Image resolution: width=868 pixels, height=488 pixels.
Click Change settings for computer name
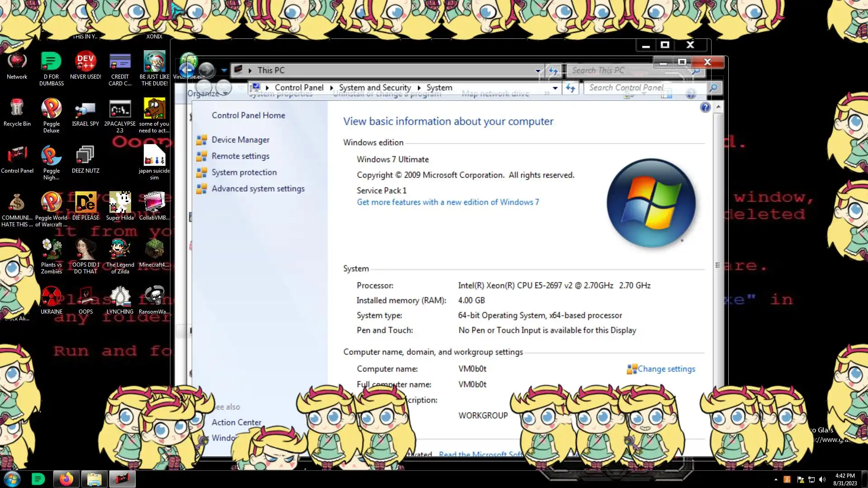pyautogui.click(x=666, y=369)
